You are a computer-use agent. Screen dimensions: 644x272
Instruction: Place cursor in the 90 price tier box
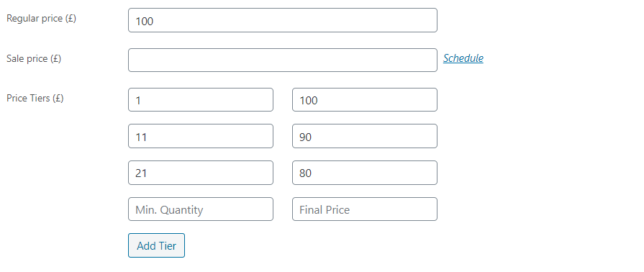tap(365, 136)
